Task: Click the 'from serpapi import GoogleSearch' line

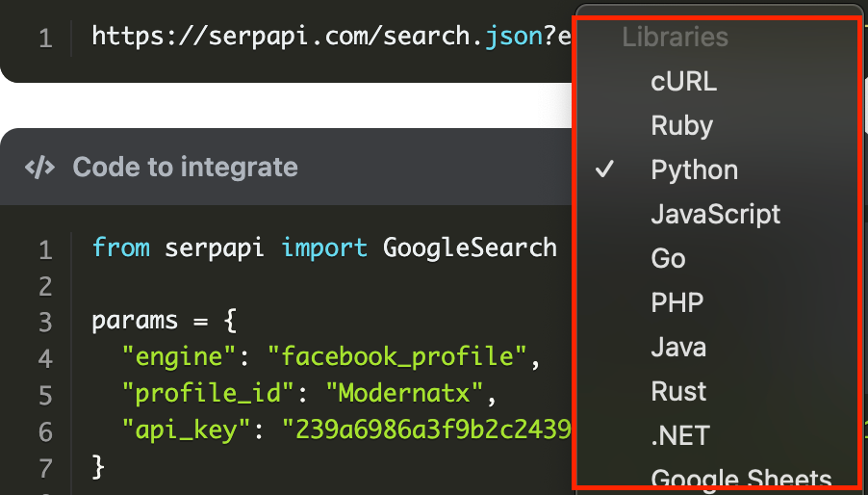Action: click(324, 248)
